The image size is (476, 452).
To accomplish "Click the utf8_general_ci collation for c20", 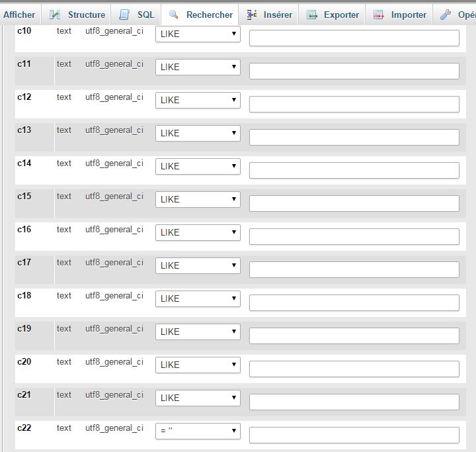I will pyautogui.click(x=114, y=362).
